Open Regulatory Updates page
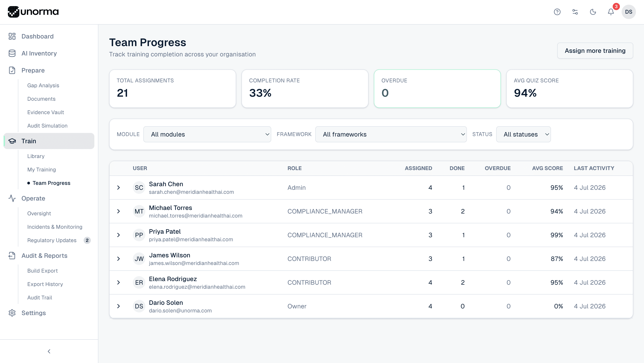 pyautogui.click(x=52, y=240)
